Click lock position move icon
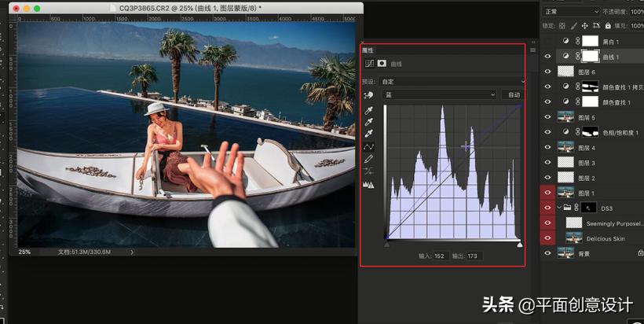Screen dimensions: 644x324 click(585, 26)
